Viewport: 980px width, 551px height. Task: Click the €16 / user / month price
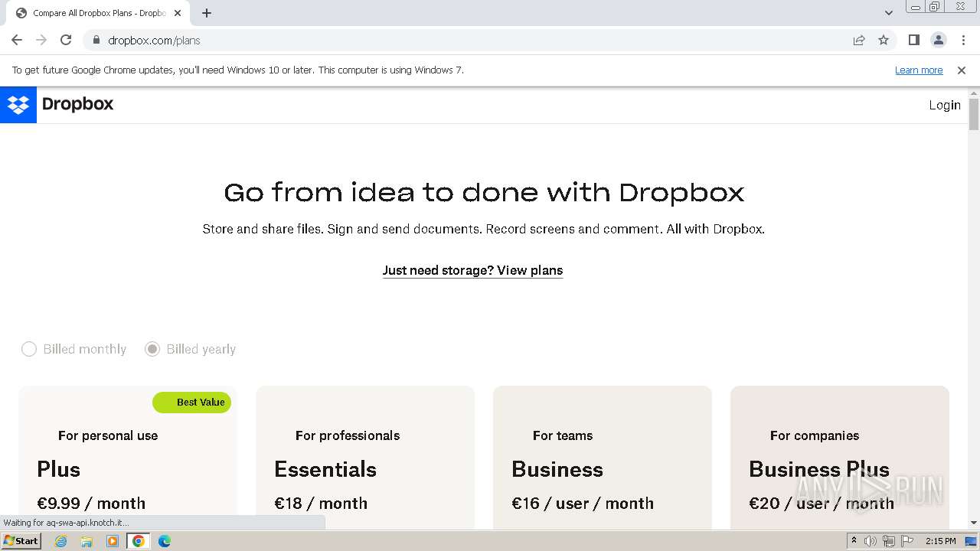pos(583,504)
